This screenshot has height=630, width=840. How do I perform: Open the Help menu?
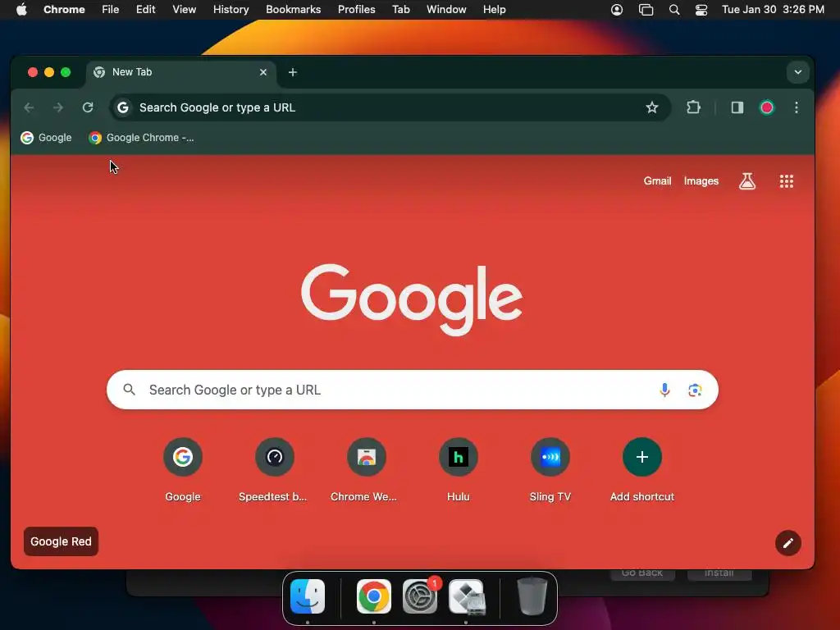pos(494,10)
